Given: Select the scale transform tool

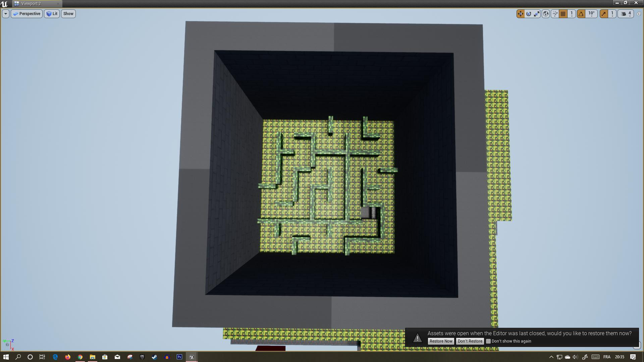Looking at the screenshot, I should pos(537,14).
